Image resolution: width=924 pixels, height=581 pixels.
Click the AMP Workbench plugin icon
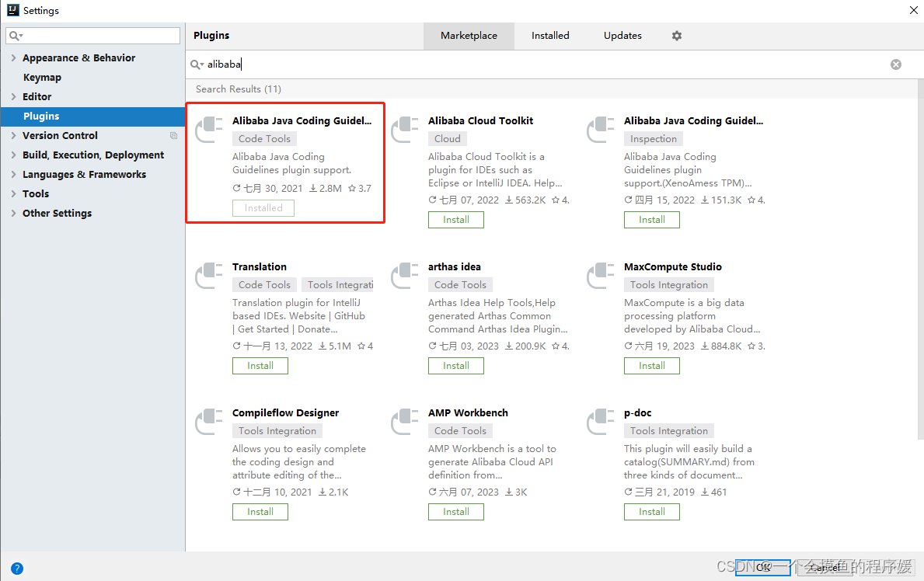404,421
